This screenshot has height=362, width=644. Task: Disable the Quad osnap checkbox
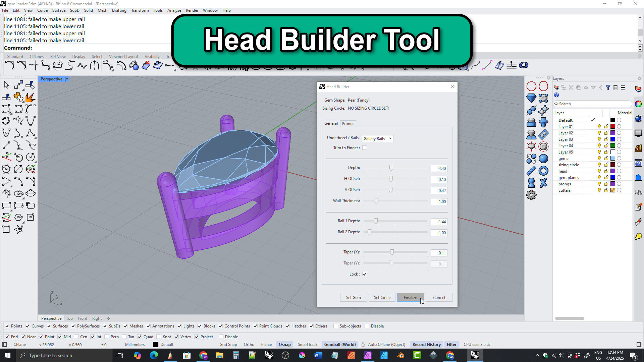pyautogui.click(x=140, y=337)
